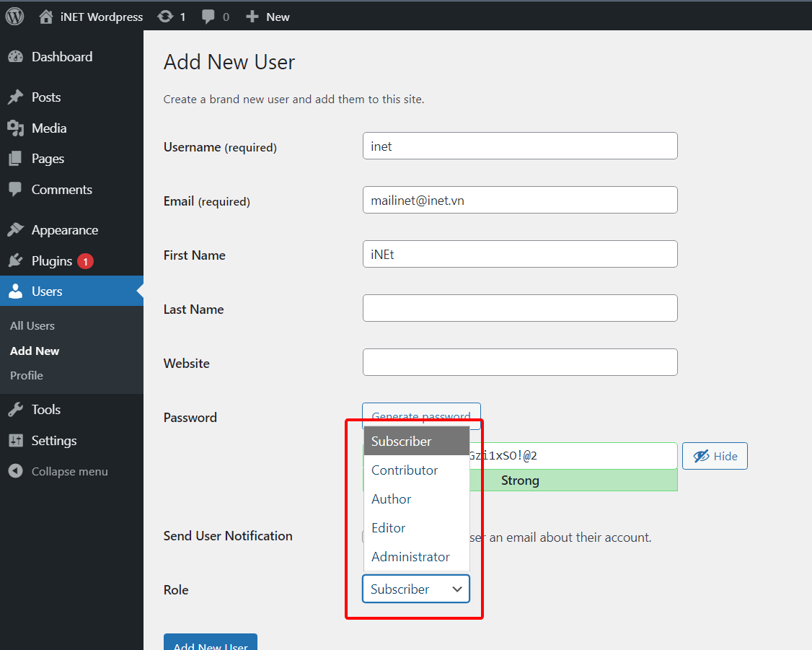Click the Collapse menu arrow icon
This screenshot has height=650, width=812.
click(16, 471)
